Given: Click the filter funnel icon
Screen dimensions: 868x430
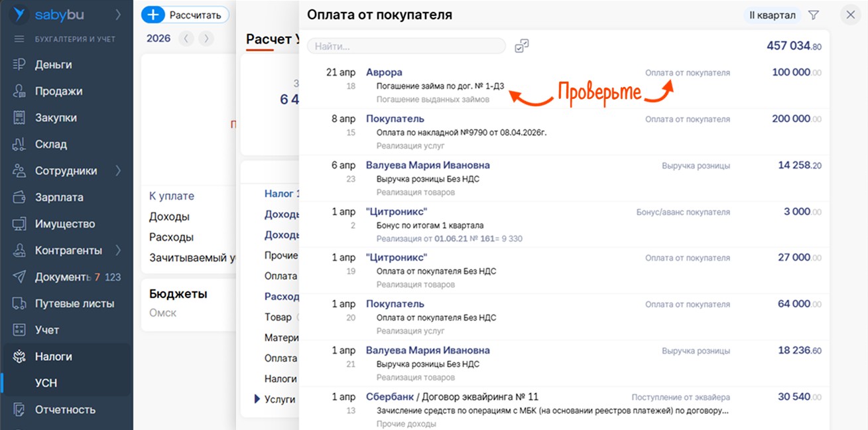Looking at the screenshot, I should coord(814,15).
